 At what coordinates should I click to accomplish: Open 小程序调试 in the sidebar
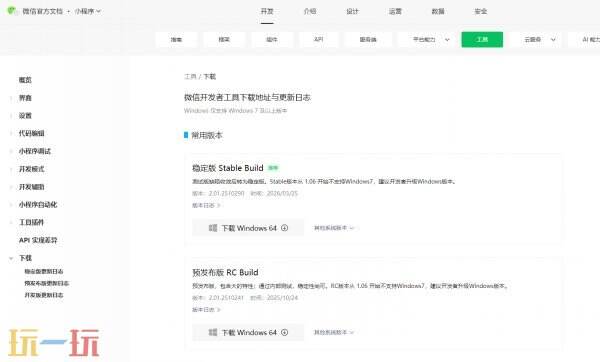(35, 151)
